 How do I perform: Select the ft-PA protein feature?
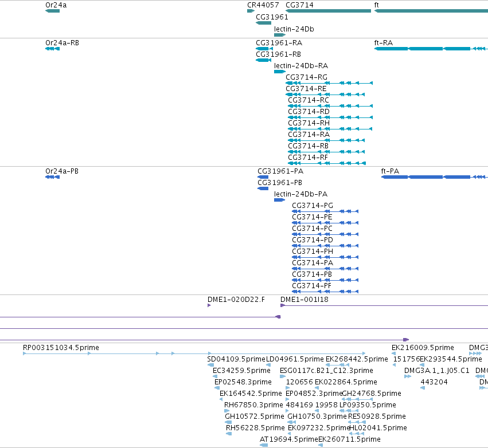[435, 177]
